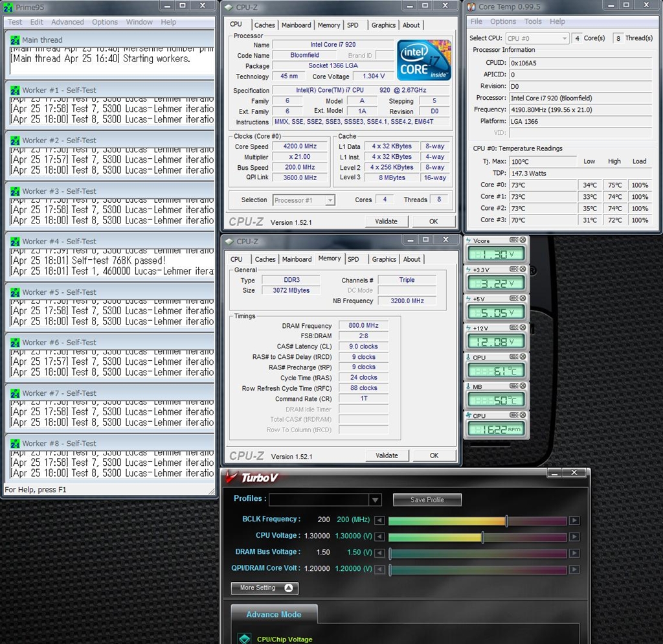
Task: Decrease QPI/DRAM Core Volt with left arrow
Action: click(380, 569)
